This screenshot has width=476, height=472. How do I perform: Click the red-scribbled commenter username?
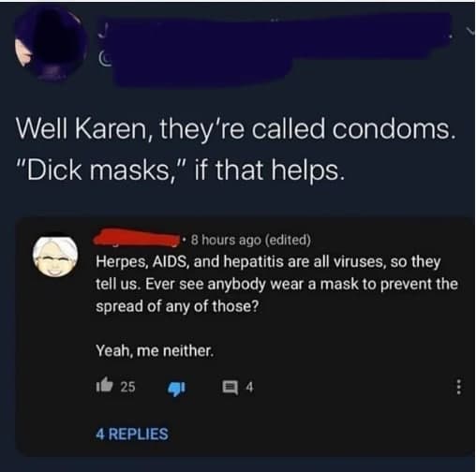(136, 238)
